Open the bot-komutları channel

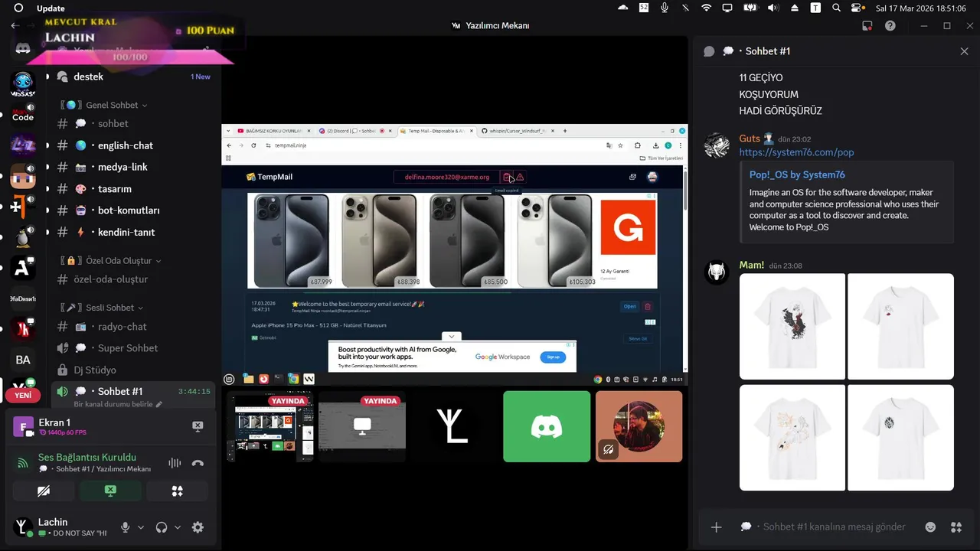tap(134, 210)
